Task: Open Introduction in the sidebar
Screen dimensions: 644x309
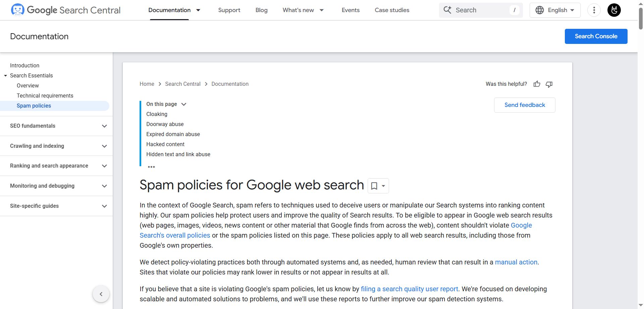Action: [x=24, y=65]
